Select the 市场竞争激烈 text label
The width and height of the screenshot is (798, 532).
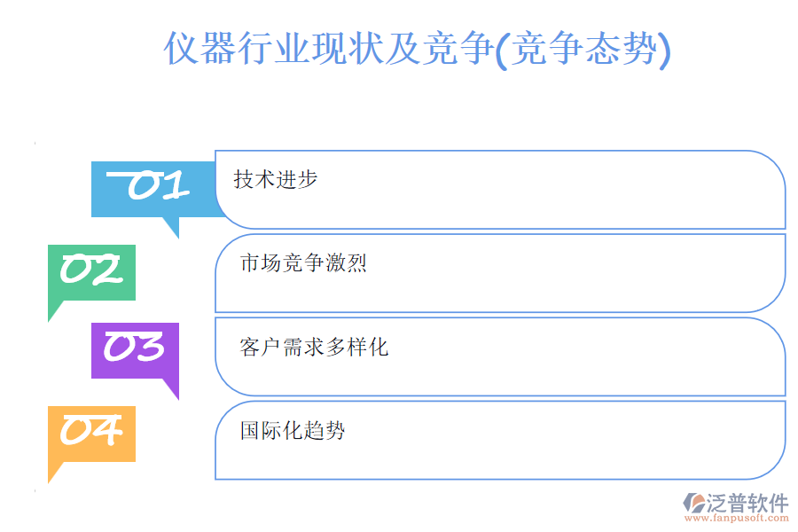[x=303, y=263]
